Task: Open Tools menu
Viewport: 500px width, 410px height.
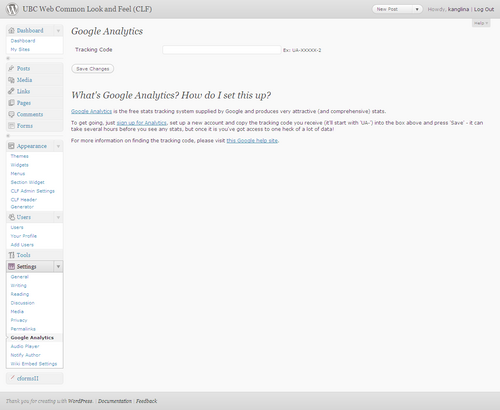Action: click(24, 255)
